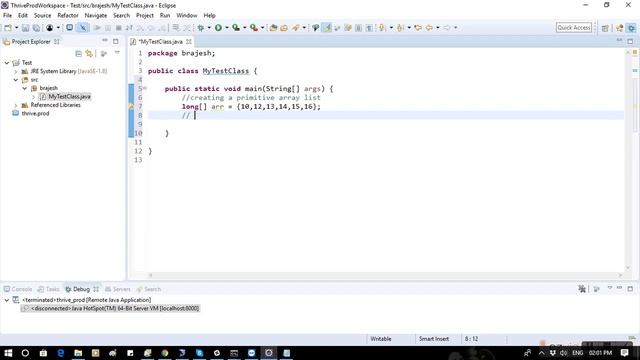Image resolution: width=640 pixels, height=360 pixels.
Task: Toggle the Show Whitespace Characters icon
Action: 369,28
